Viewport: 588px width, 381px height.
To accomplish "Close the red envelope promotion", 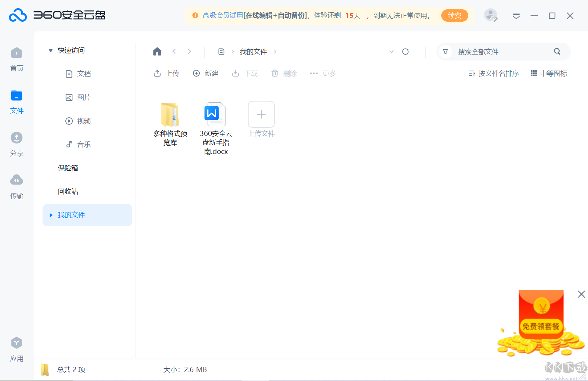I will pos(581,294).
